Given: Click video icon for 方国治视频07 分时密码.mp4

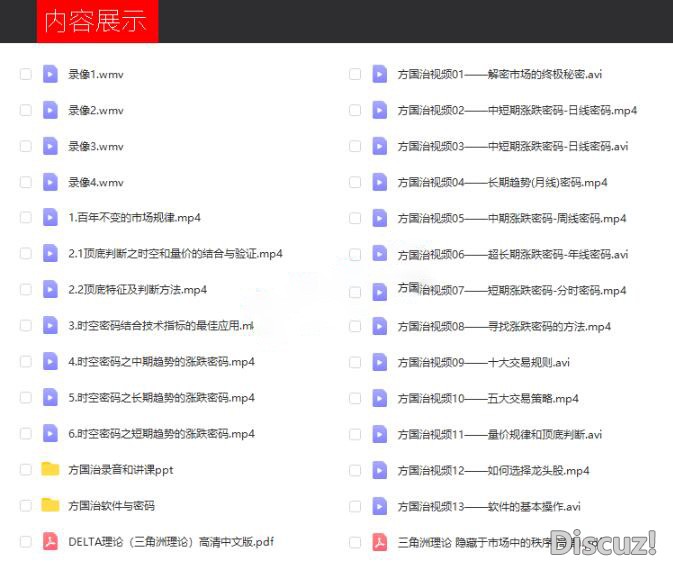Looking at the screenshot, I should [x=379, y=292].
